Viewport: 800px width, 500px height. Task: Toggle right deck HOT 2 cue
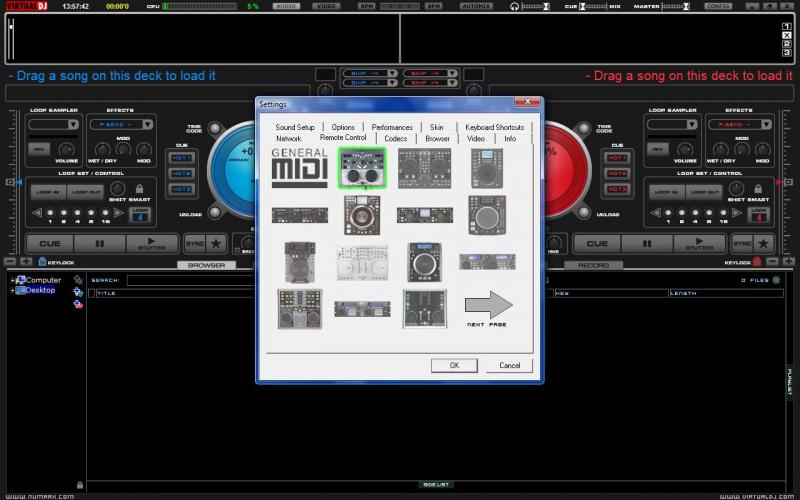pos(617,173)
